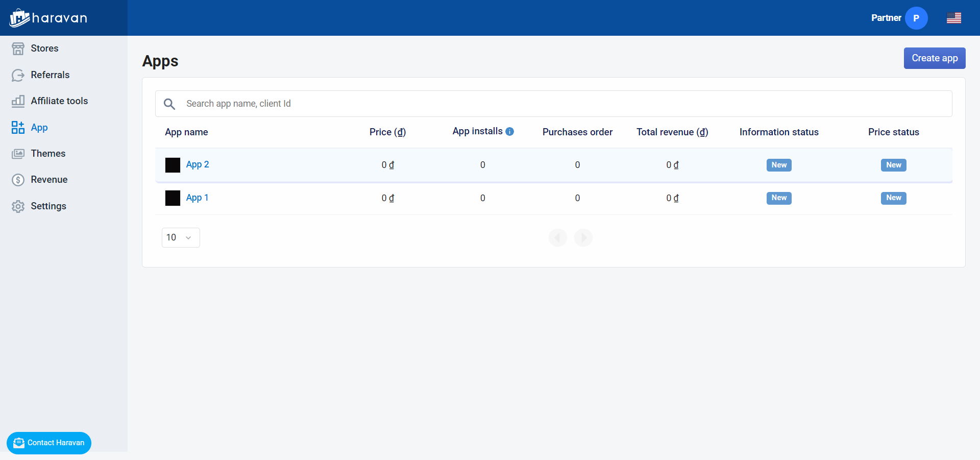Open the Contact Haravan chat button
This screenshot has height=460, width=980.
click(49, 443)
